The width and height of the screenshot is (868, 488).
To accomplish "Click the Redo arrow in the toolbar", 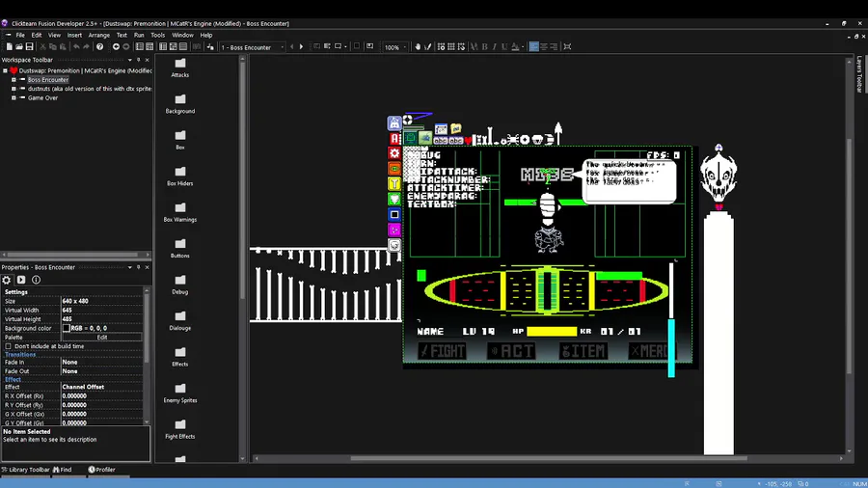I will point(87,47).
